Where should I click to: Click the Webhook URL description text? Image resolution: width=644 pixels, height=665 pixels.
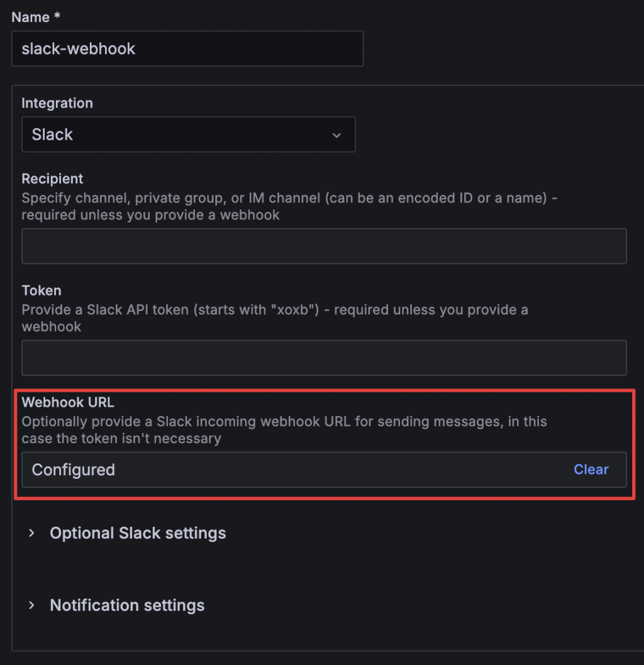(x=284, y=429)
